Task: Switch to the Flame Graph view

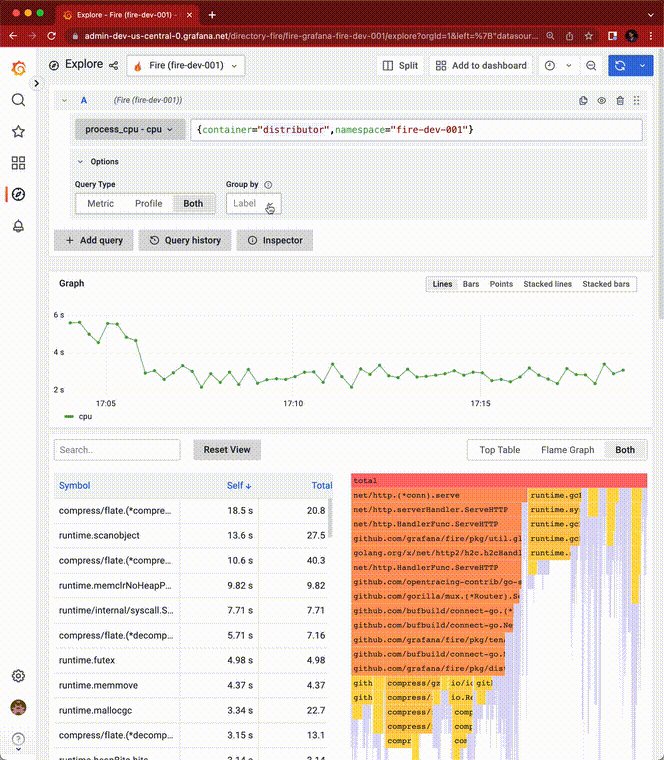Action: (568, 450)
